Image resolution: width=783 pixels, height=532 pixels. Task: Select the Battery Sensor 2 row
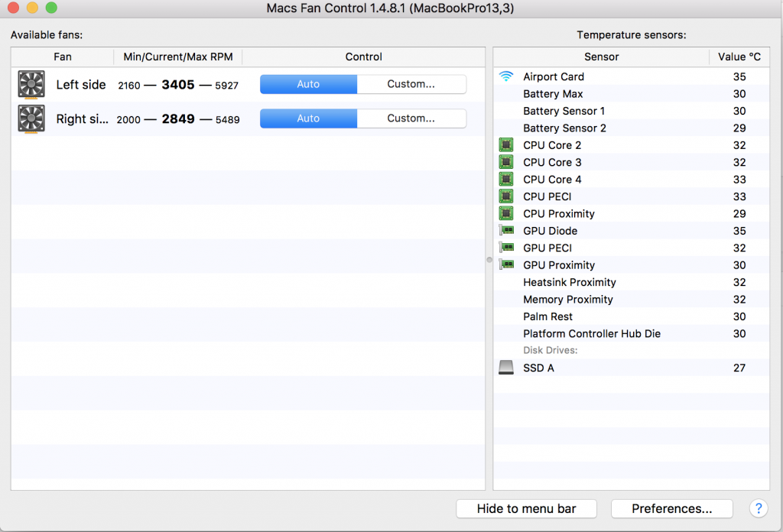point(631,128)
